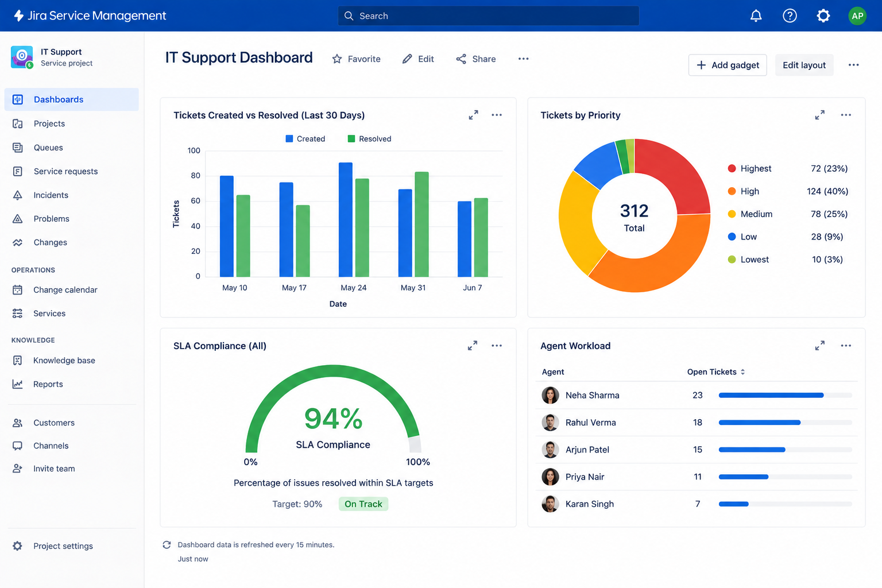Click the IT Support project avatar
This screenshot has width=882, height=588.
[x=22, y=57]
